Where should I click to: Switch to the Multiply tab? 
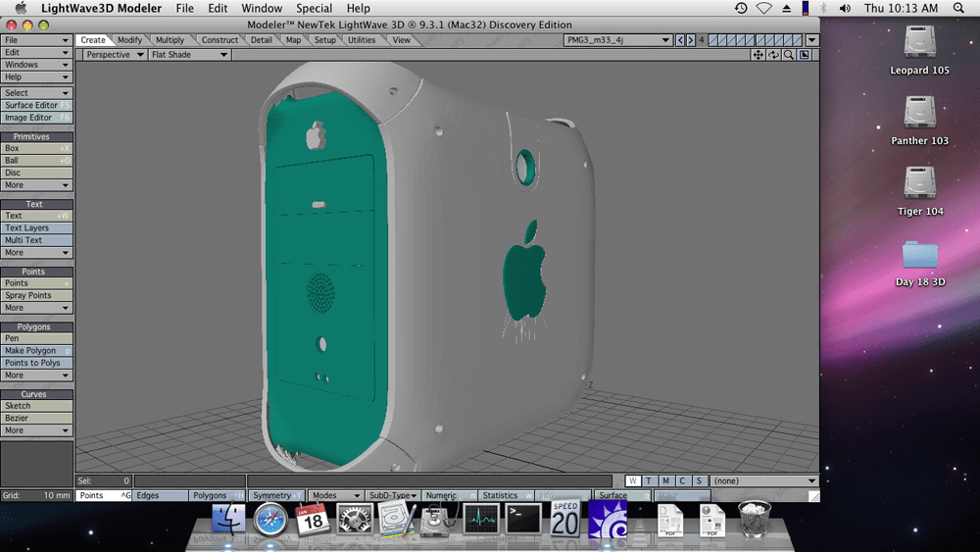[x=170, y=40]
